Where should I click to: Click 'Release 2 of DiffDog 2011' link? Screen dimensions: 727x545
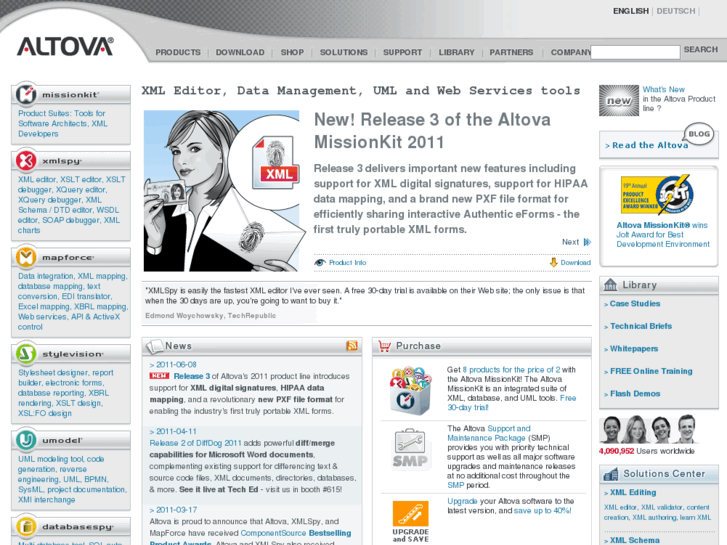pyautogui.click(x=195, y=443)
